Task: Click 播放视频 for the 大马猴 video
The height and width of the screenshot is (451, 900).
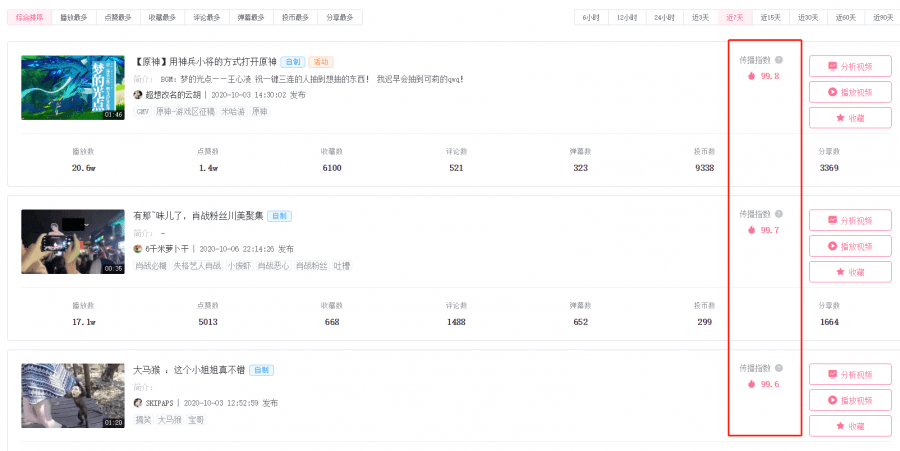Action: [851, 401]
